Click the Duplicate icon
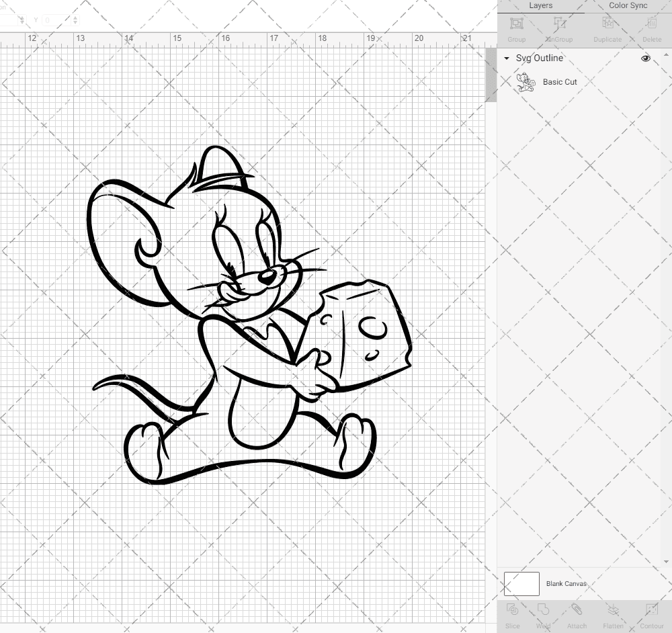 [x=607, y=27]
